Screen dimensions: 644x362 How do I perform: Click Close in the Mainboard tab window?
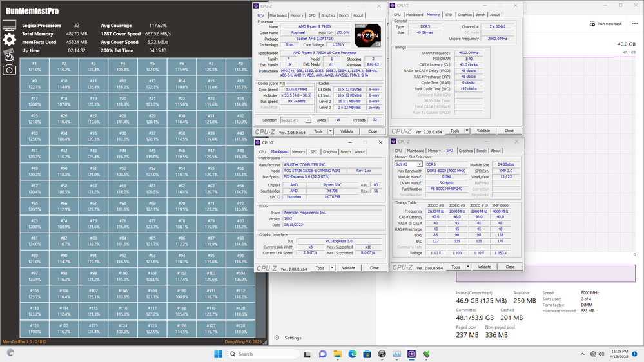tap(374, 267)
